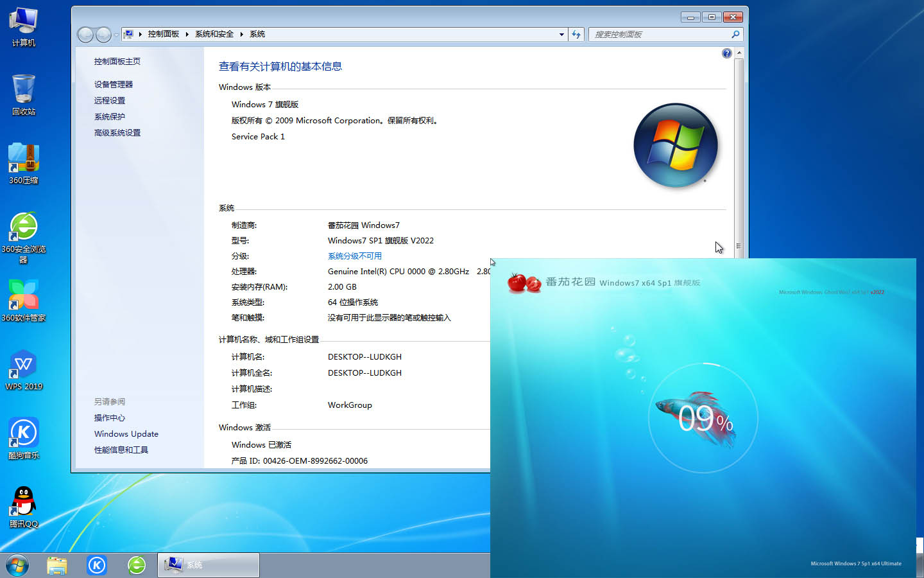
Task: Click the search magnifier icon
Action: click(x=735, y=34)
